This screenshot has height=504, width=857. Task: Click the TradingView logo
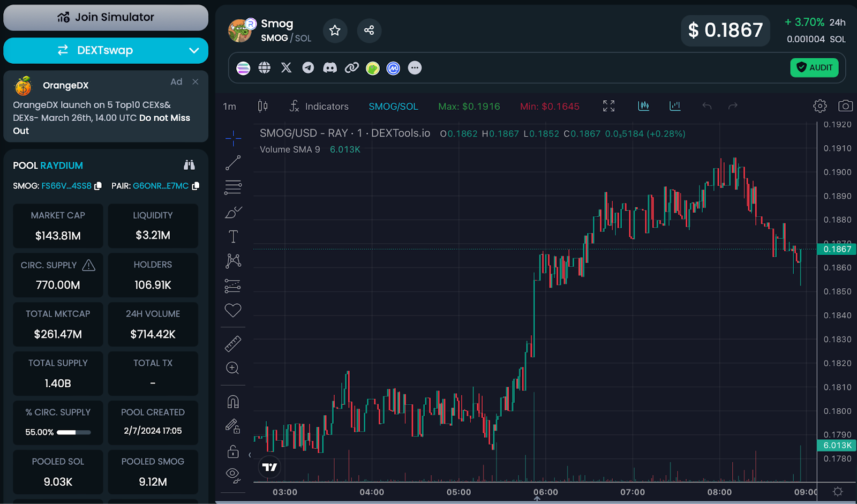[269, 467]
